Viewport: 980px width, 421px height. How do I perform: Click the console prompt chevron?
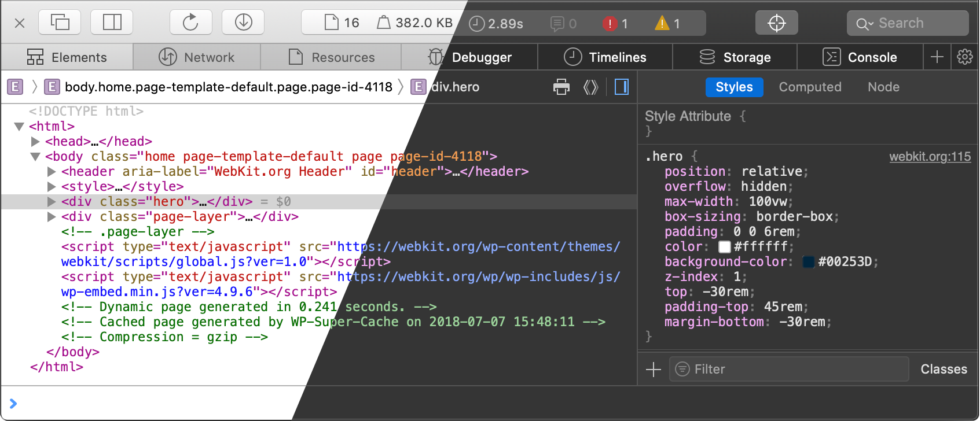coord(13,403)
